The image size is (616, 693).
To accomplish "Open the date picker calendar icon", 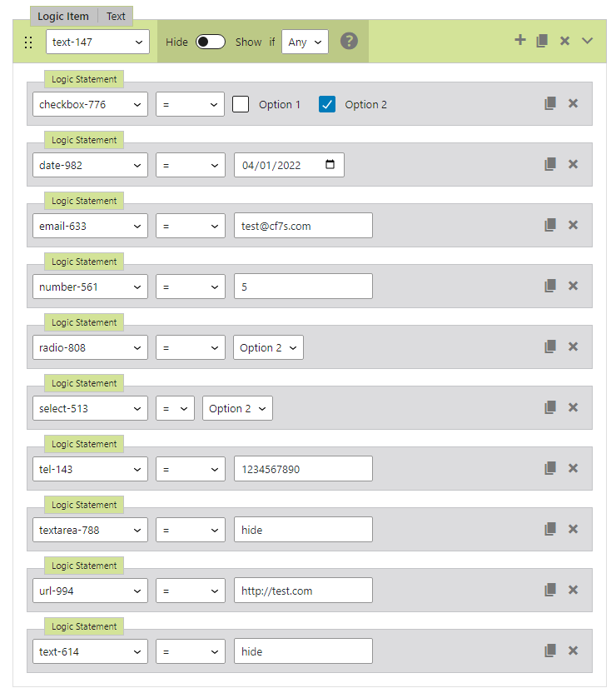I will (330, 164).
